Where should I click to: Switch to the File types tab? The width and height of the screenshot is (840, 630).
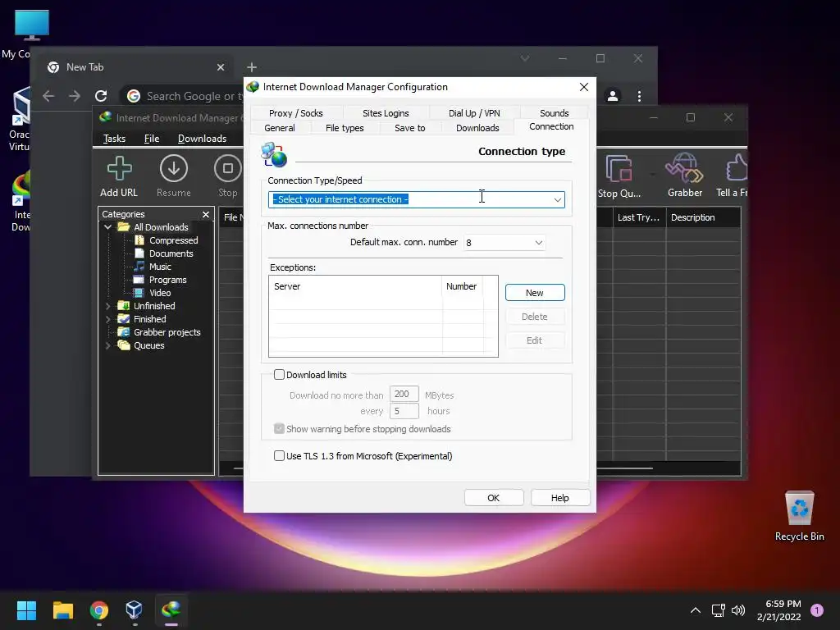tap(345, 128)
